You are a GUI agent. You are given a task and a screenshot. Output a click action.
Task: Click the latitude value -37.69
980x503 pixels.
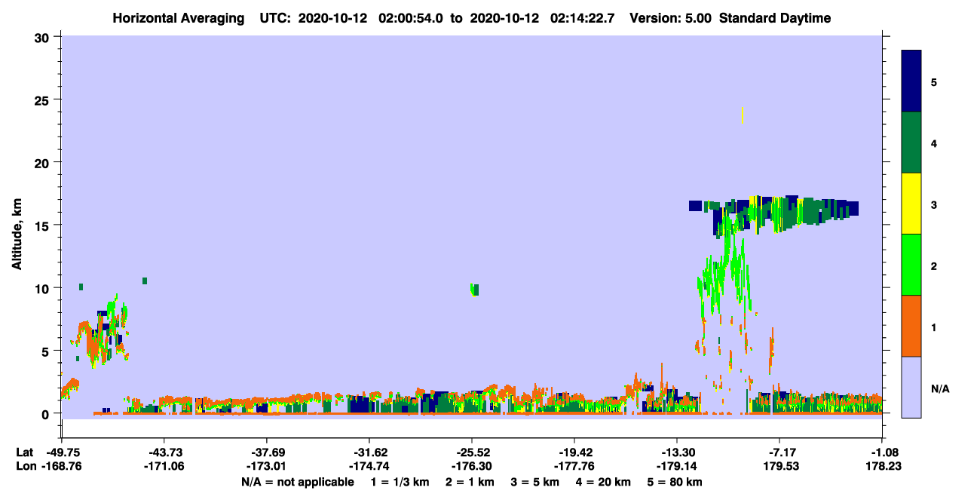point(267,452)
